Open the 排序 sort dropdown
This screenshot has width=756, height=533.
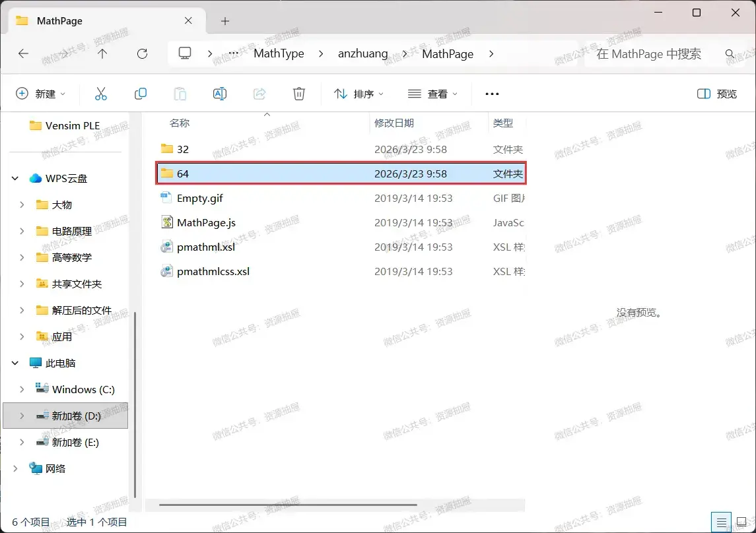point(359,94)
